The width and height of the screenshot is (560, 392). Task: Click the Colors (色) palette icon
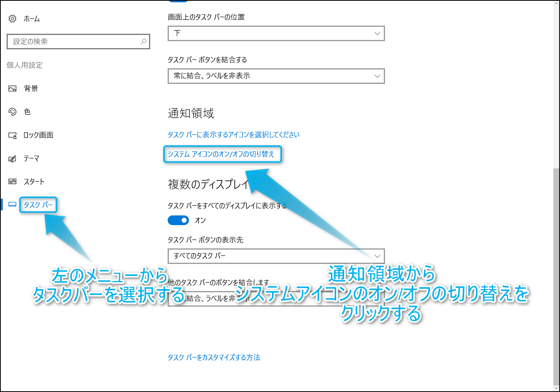pyautogui.click(x=12, y=112)
